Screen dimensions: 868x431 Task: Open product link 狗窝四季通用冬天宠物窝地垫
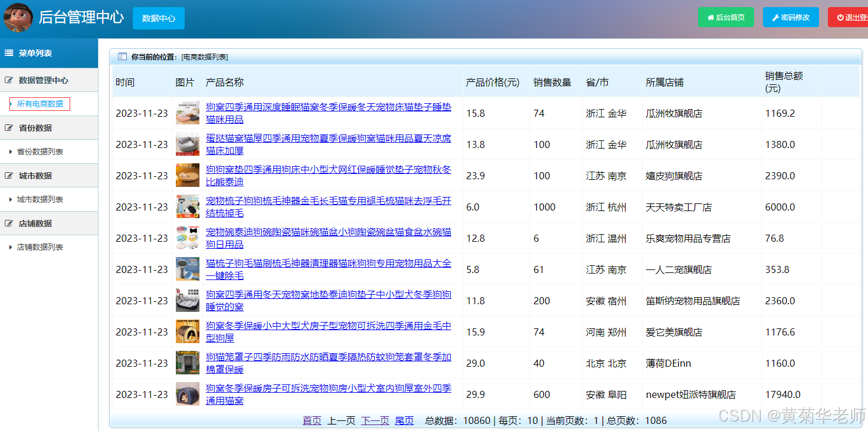(x=328, y=301)
